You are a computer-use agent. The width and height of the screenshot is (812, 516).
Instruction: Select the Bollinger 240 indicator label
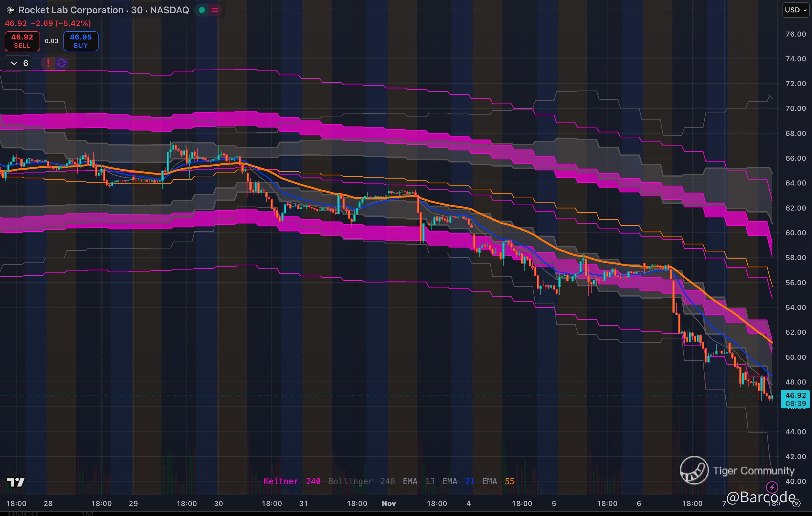[361, 481]
